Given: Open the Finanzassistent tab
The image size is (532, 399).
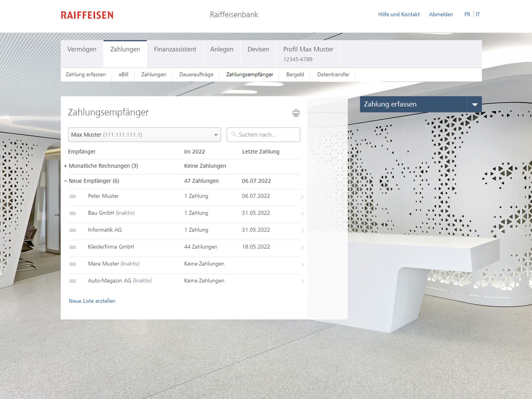Looking at the screenshot, I should pyautogui.click(x=175, y=49).
